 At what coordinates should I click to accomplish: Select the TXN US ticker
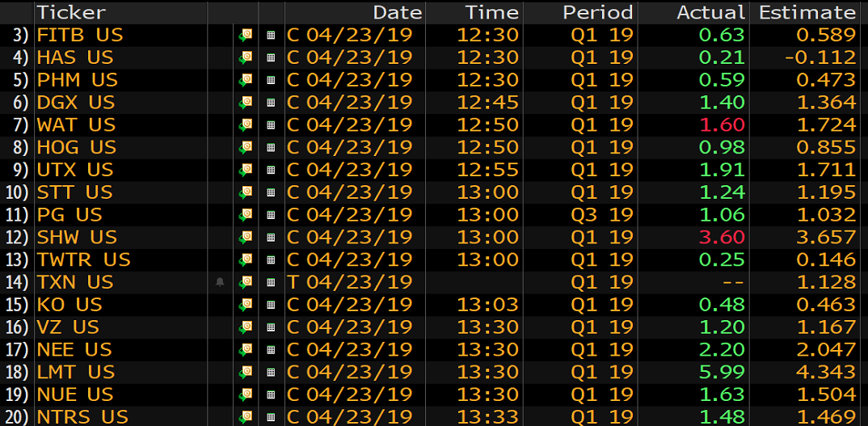click(x=74, y=282)
